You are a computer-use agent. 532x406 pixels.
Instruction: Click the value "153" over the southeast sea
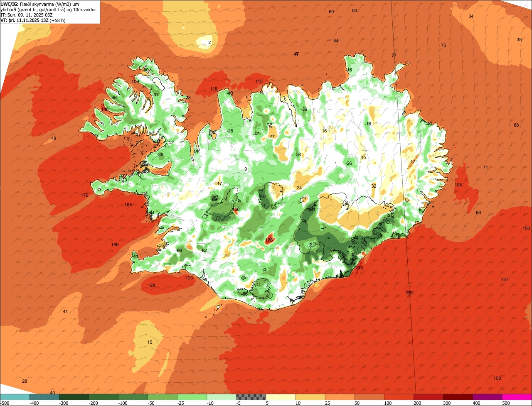(x=497, y=378)
